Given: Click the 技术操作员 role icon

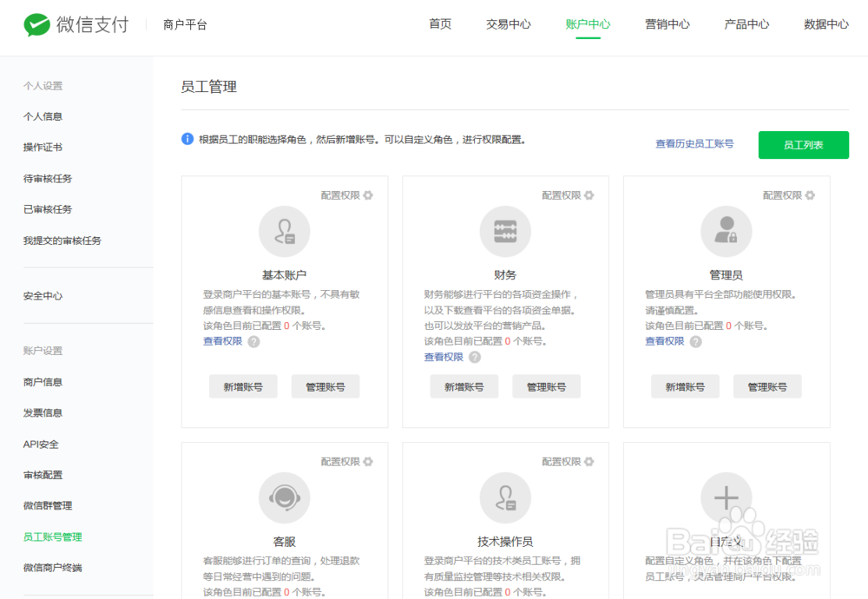Looking at the screenshot, I should (505, 497).
